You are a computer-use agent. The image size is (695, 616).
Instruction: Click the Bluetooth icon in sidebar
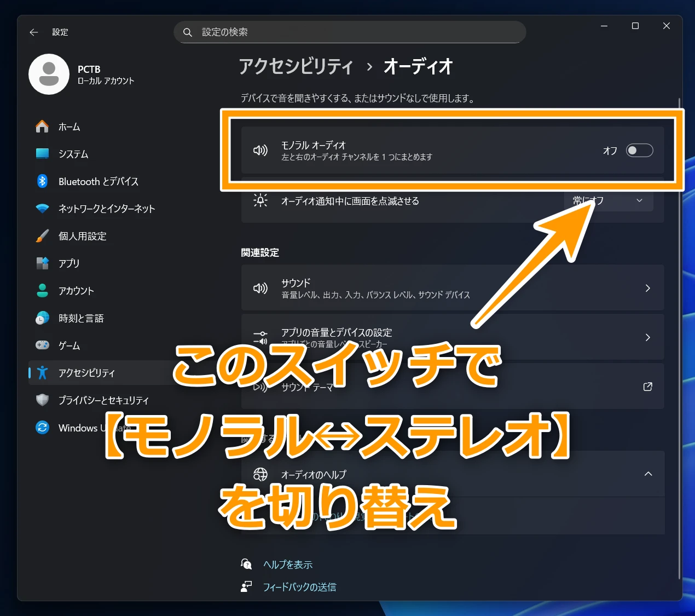[42, 181]
